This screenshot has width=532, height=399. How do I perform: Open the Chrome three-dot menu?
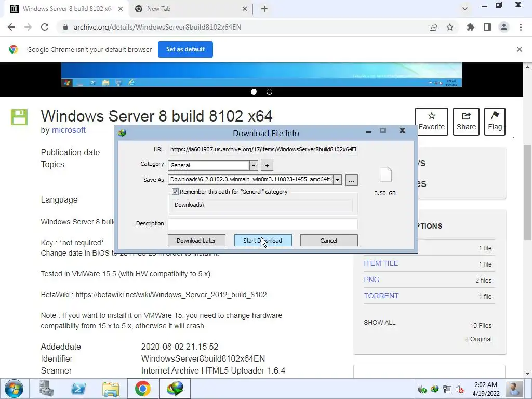pyautogui.click(x=521, y=27)
